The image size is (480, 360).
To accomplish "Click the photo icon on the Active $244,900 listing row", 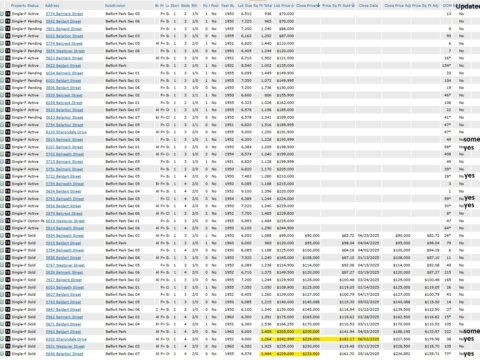I will 8,228.
